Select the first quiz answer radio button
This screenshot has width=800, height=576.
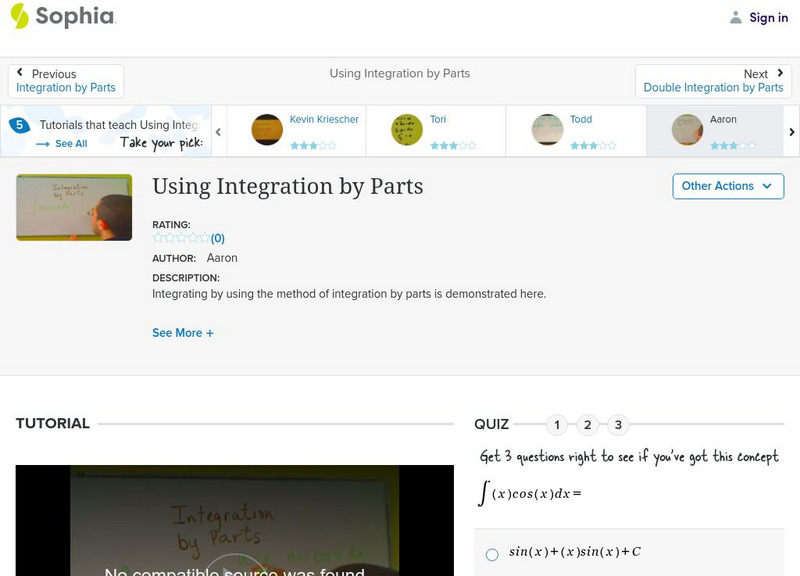tap(490, 553)
